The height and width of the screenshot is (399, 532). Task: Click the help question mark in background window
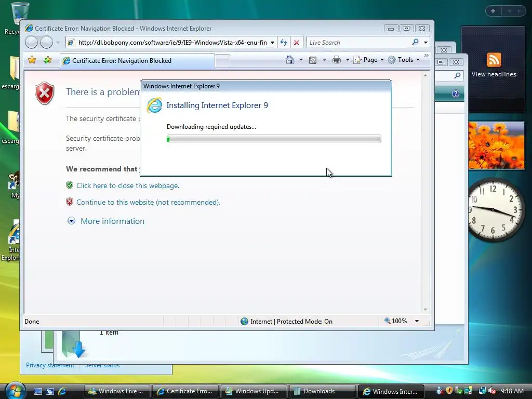coord(455,94)
